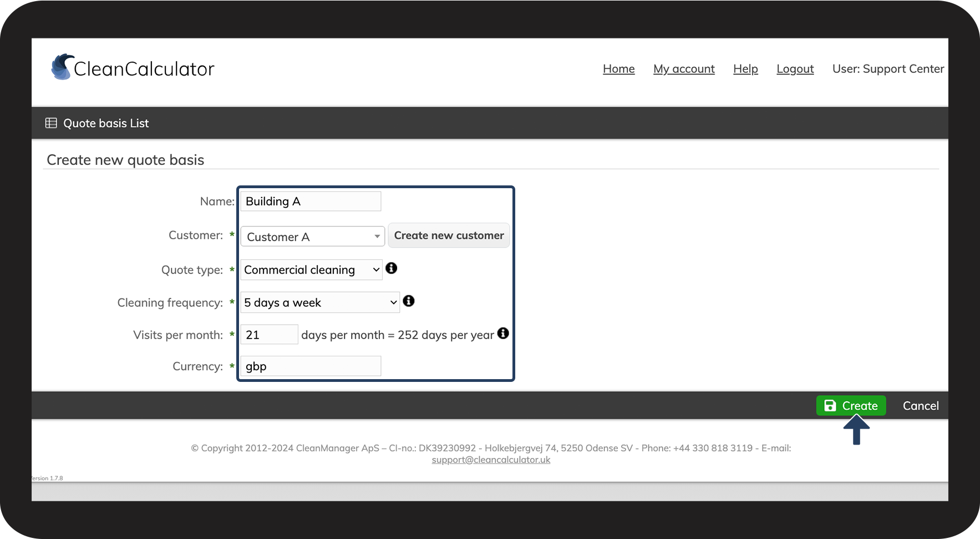Screen dimensions: 980x539
Task: Click the Cleaning frequency label
Action: [x=170, y=303]
